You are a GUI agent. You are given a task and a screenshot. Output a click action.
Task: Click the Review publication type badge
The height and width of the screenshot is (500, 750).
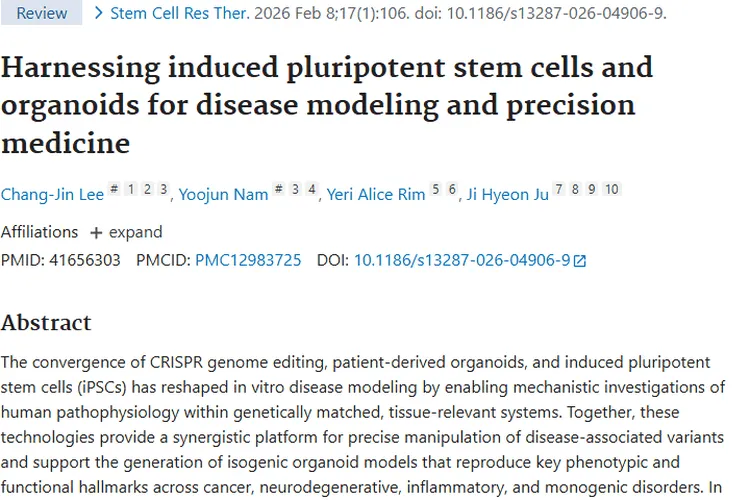(42, 14)
